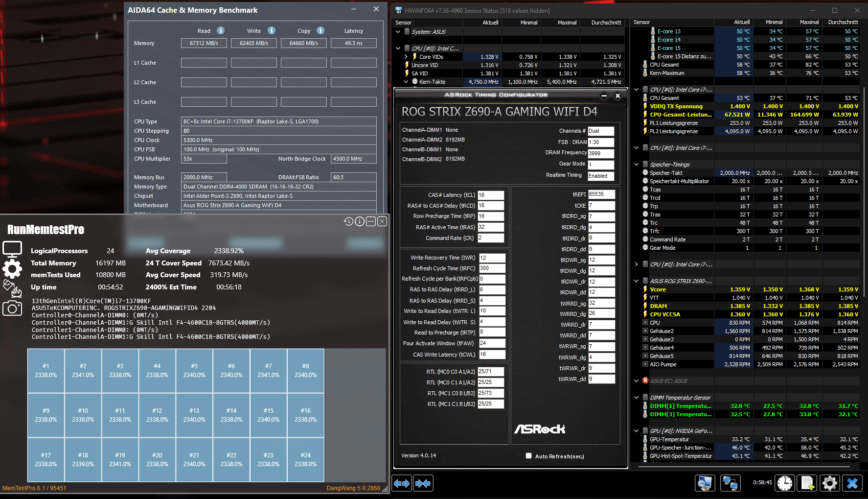Select memtest thread tile #24

(306, 460)
